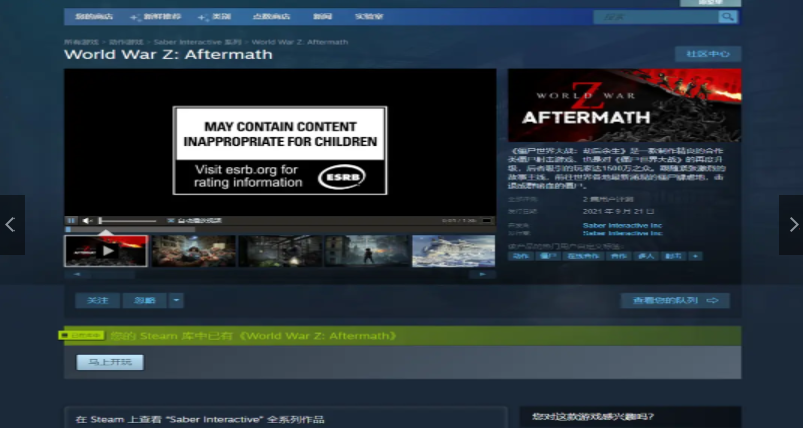Open the developer Saber Interactive Inc link
Screen dimensions: 803x428
tap(622, 225)
